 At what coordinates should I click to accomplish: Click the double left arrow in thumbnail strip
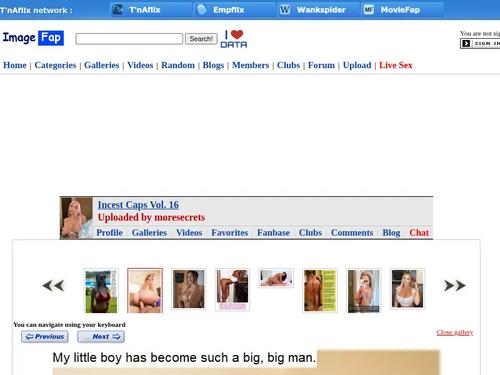click(x=53, y=286)
